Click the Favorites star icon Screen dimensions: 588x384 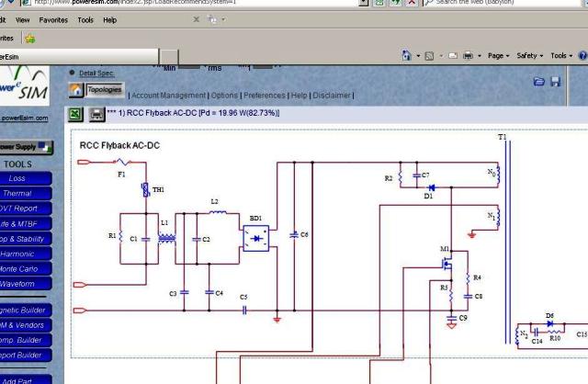click(30, 39)
